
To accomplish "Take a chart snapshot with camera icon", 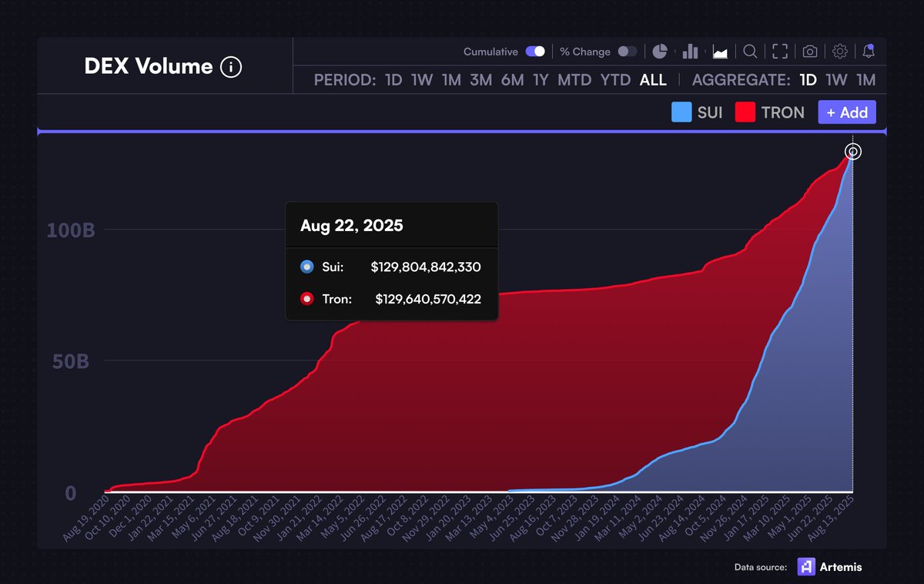I will [x=810, y=52].
